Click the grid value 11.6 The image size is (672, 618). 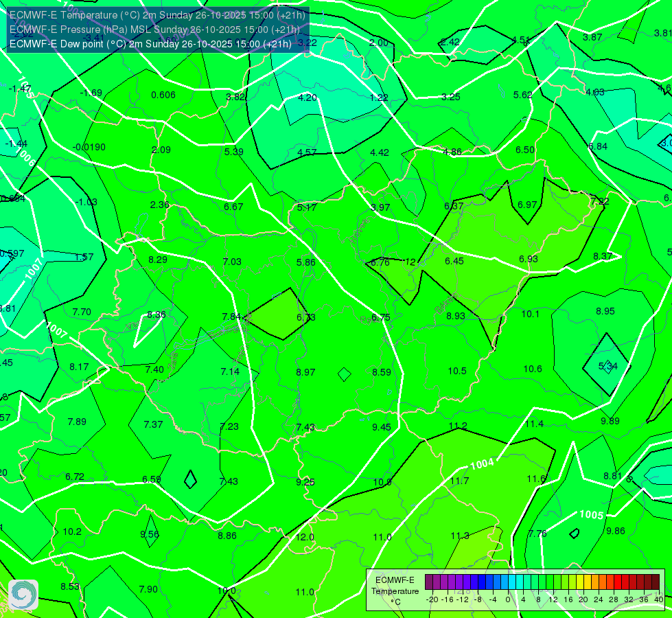536,479
